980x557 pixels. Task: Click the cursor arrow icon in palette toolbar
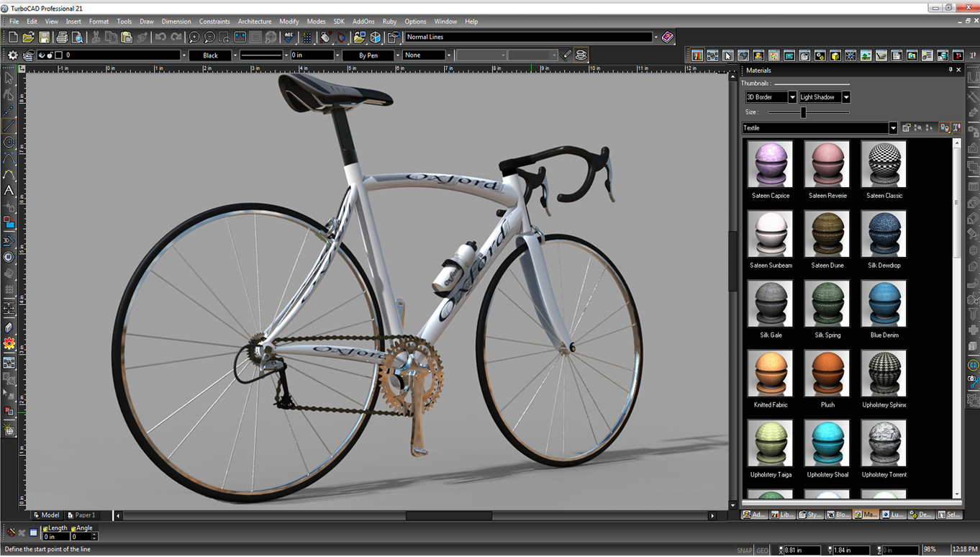click(727, 55)
